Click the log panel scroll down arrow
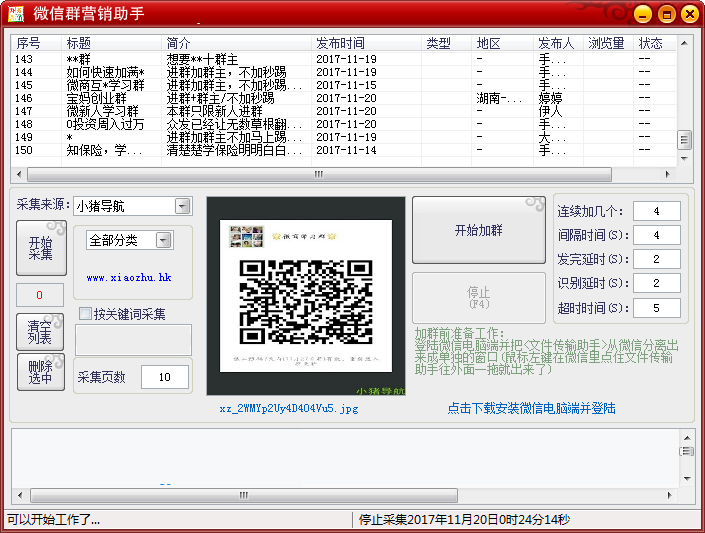The image size is (705, 533). click(687, 479)
